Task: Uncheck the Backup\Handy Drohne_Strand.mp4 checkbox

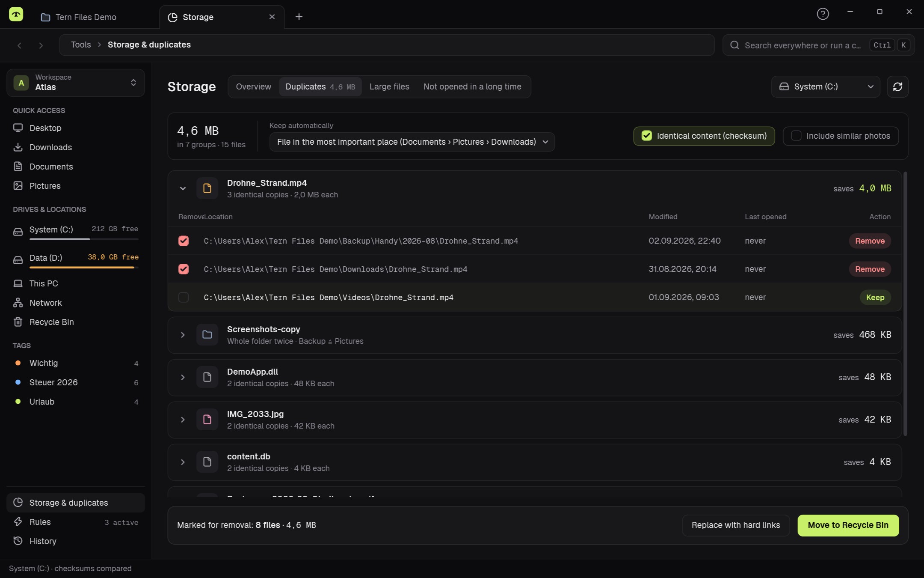Action: coord(184,241)
